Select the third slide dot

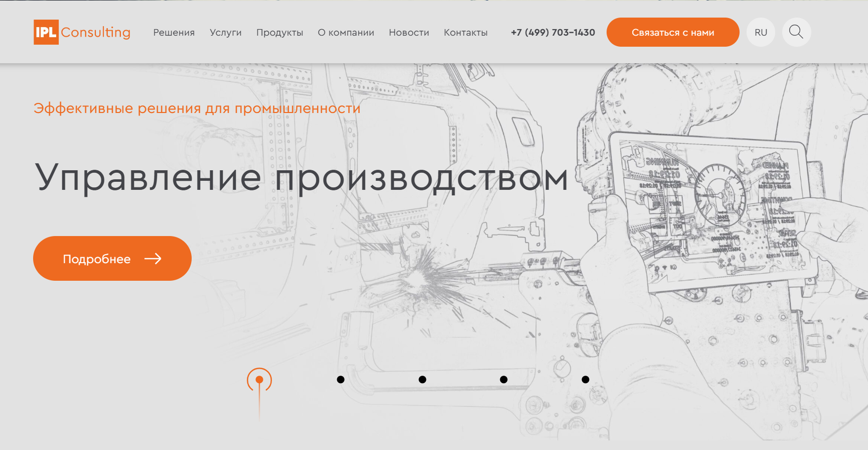pyautogui.click(x=422, y=380)
